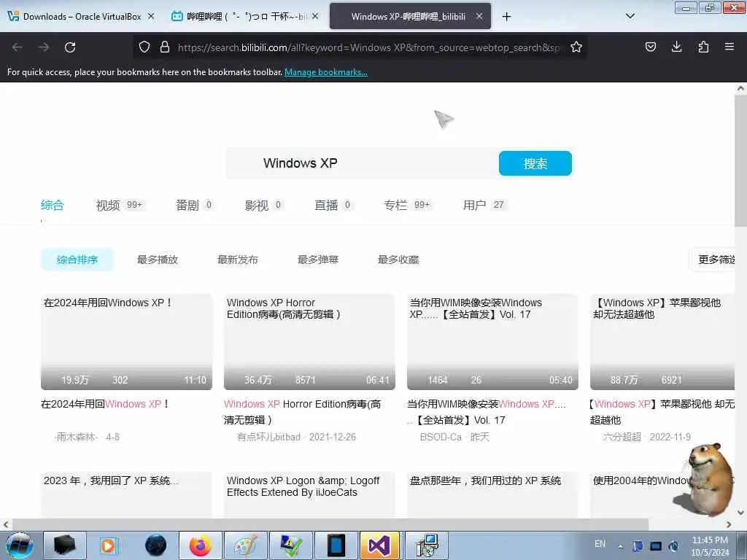Open title link 当你用WIM映像安装Windows XP
The height and width of the screenshot is (560, 747).
(487, 412)
